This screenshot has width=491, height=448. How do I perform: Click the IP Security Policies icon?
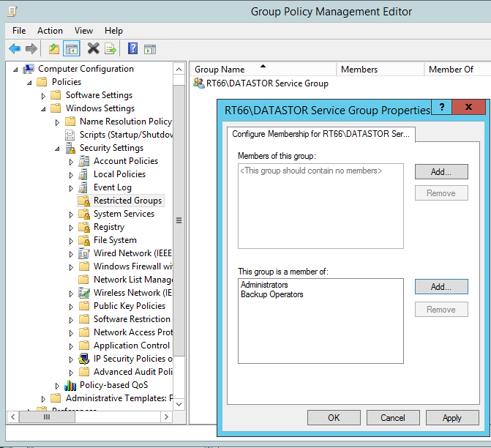coord(84,359)
